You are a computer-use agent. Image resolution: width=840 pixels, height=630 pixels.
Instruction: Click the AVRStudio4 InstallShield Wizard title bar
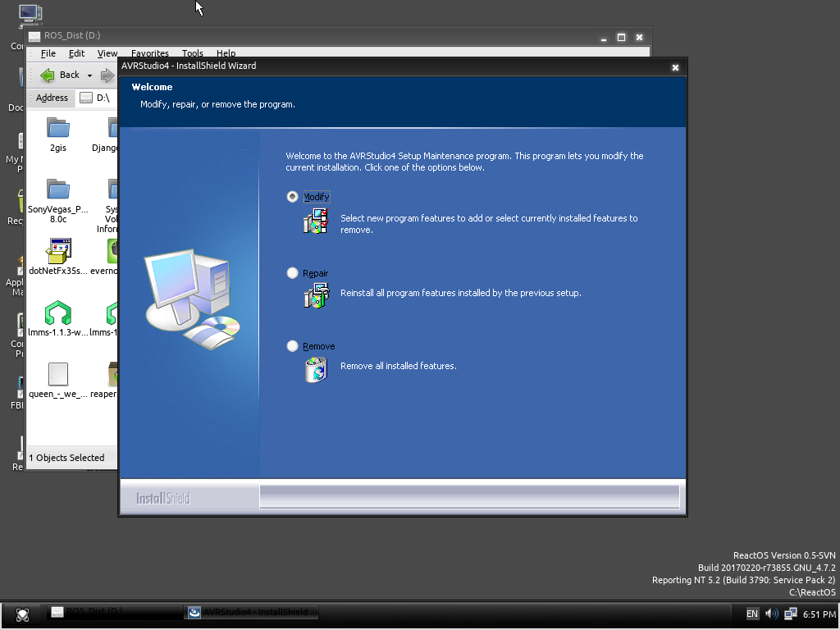[x=395, y=66]
